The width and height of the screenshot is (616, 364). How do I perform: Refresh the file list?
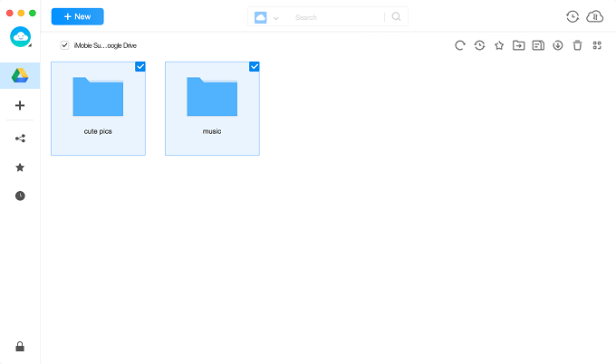[x=460, y=45]
